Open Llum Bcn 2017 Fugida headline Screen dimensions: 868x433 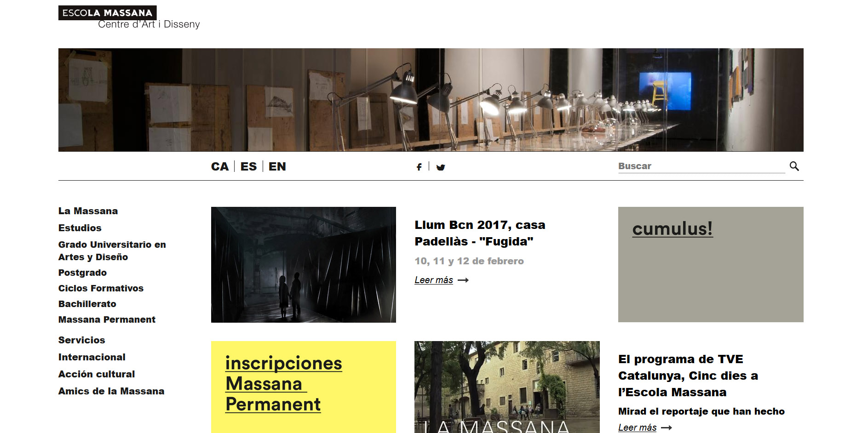480,233
